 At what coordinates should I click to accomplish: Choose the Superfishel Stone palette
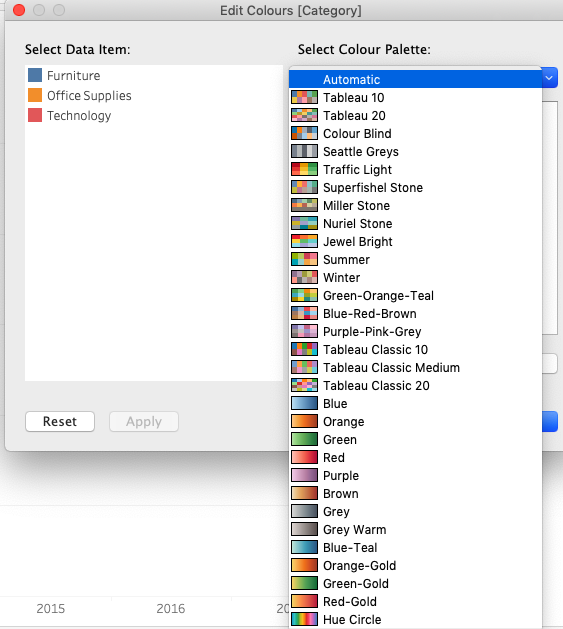point(415,187)
